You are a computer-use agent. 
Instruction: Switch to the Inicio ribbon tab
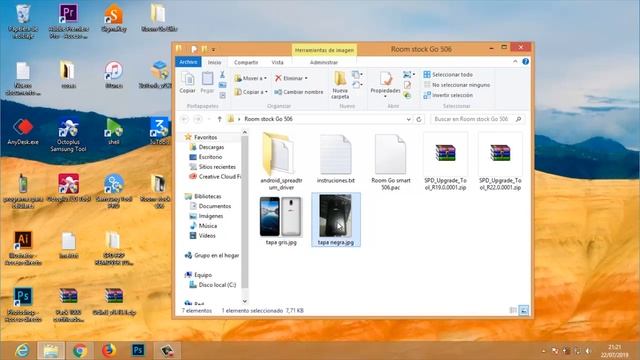pos(214,62)
